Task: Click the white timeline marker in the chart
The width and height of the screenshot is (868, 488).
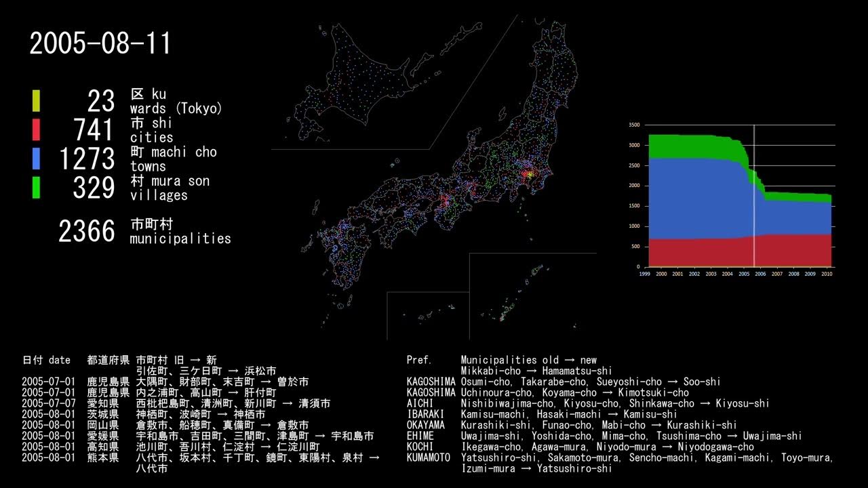Action: [754, 195]
